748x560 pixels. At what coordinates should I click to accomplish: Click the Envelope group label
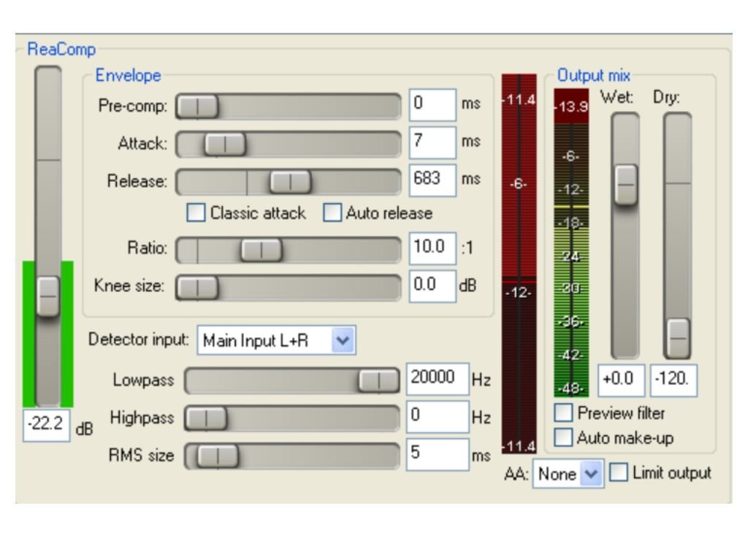(x=128, y=75)
